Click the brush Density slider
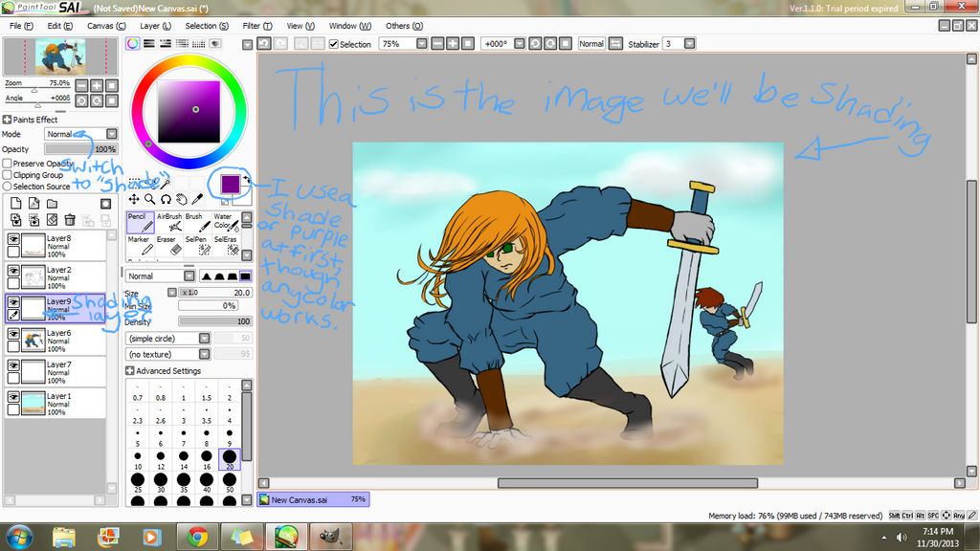The height and width of the screenshot is (551, 980). 215,321
